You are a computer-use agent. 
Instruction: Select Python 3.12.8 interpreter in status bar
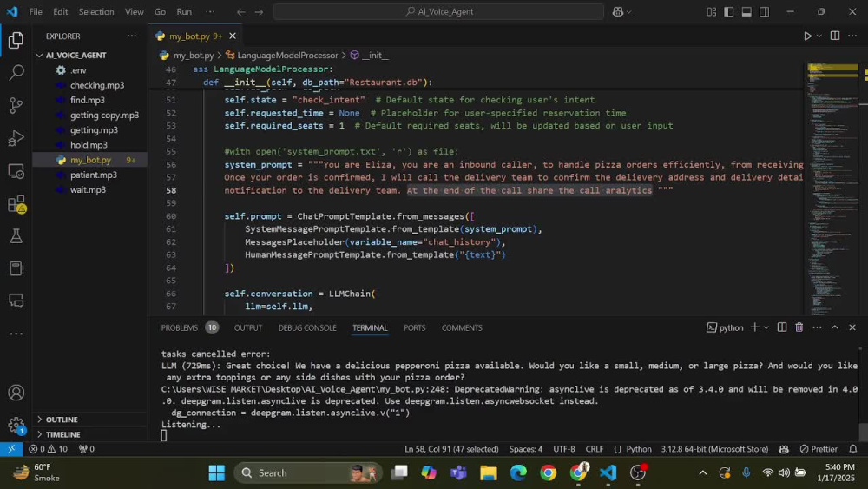[x=714, y=449]
